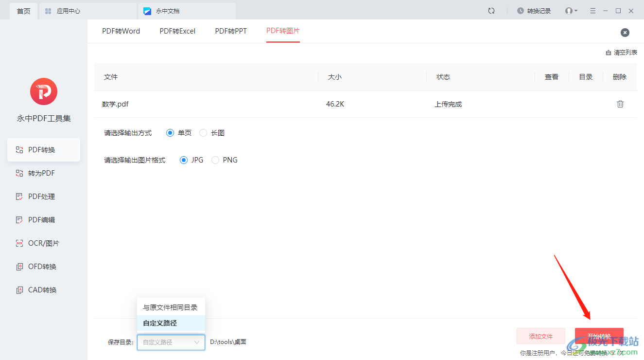644x360 pixels.
Task: Open the PDF编辑 sidebar section
Action: coord(43,220)
